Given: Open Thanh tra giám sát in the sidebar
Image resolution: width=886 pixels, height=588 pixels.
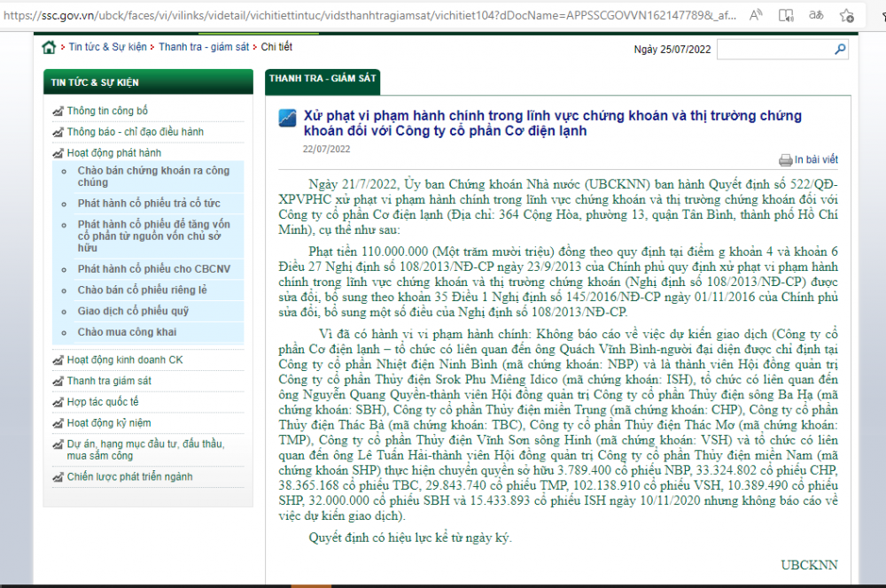Looking at the screenshot, I should [109, 381].
